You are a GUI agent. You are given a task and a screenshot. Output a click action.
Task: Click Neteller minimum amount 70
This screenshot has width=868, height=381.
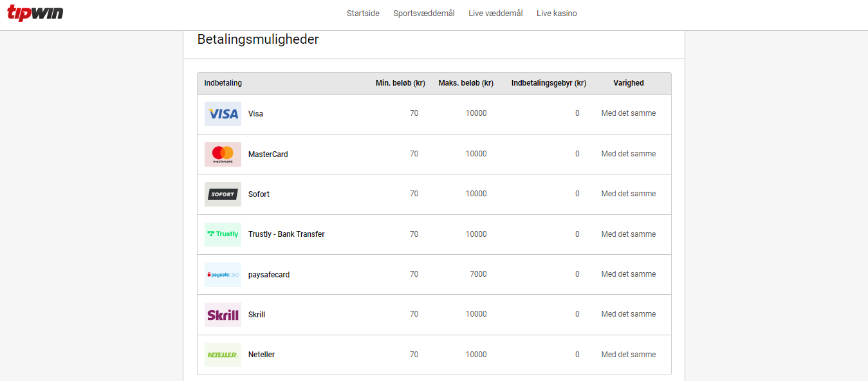click(x=414, y=355)
